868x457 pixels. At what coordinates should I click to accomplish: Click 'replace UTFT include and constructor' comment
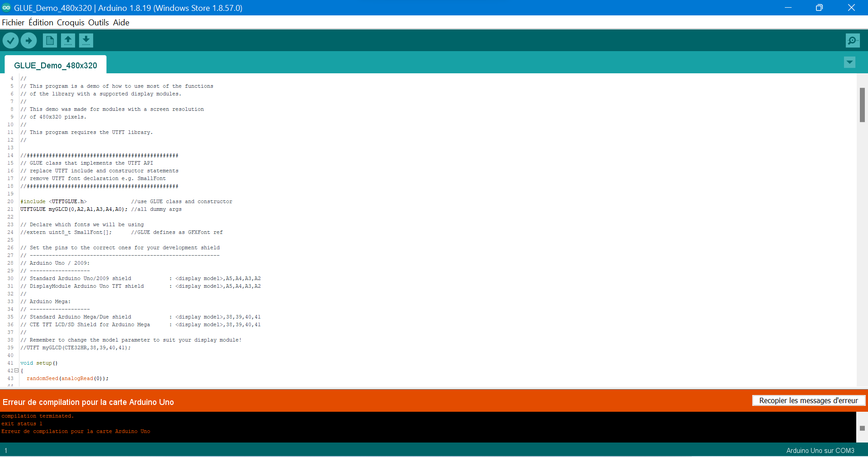(x=99, y=171)
